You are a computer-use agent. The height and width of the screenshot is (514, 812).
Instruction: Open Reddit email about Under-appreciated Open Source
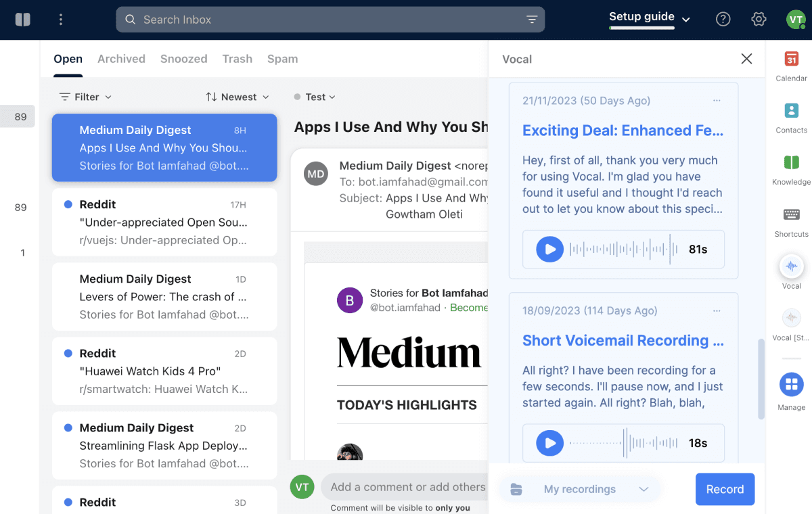(x=164, y=222)
